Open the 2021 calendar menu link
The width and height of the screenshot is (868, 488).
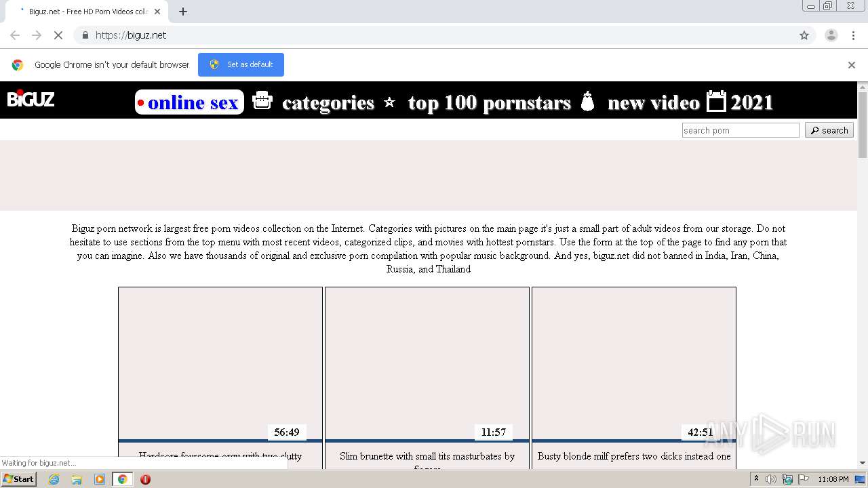740,102
